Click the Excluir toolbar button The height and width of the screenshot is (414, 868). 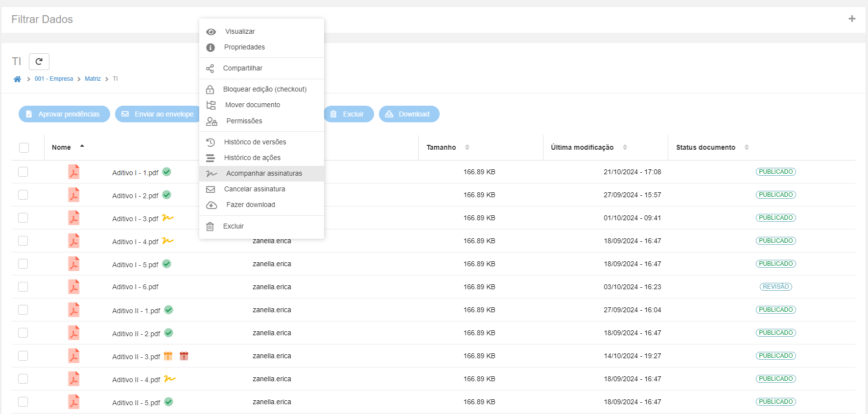349,114
